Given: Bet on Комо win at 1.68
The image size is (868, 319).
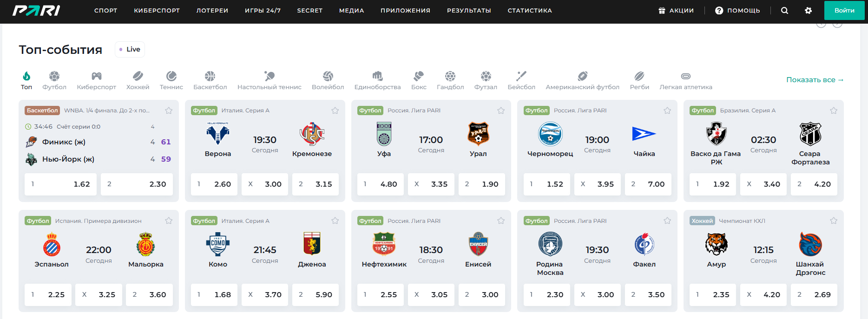Looking at the screenshot, I should (214, 295).
